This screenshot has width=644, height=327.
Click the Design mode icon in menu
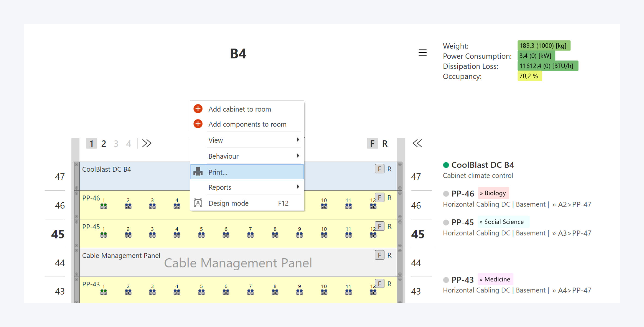(198, 203)
